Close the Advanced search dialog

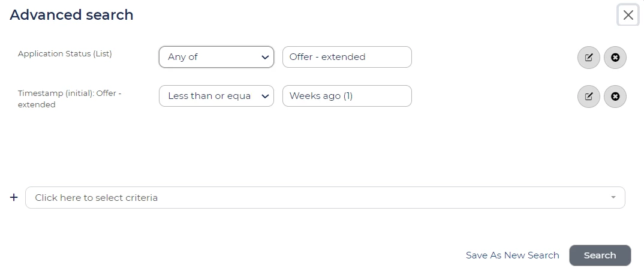[628, 15]
